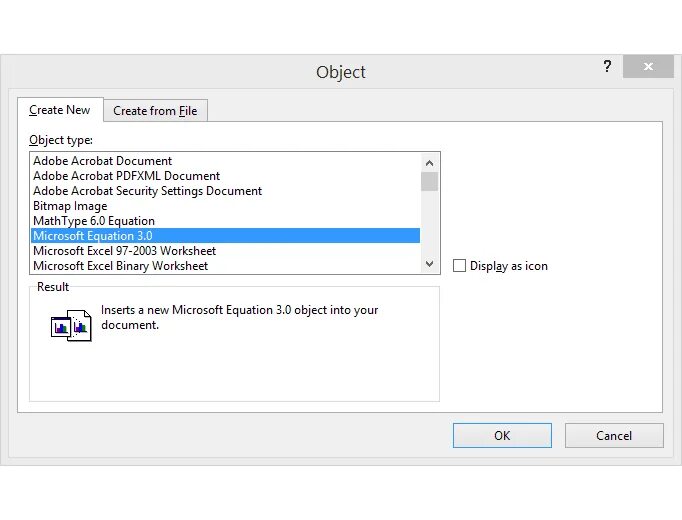Pick MathType 6.0 Equation
The image size is (682, 520).
225,221
